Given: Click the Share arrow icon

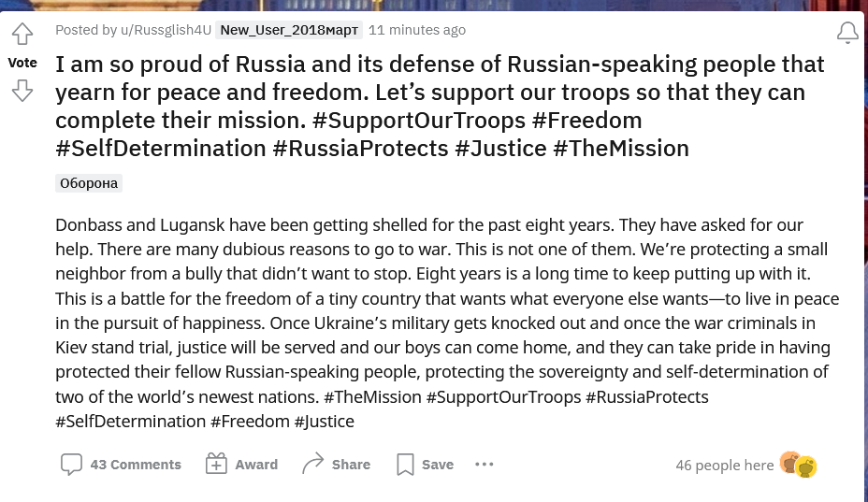Looking at the screenshot, I should (x=312, y=465).
